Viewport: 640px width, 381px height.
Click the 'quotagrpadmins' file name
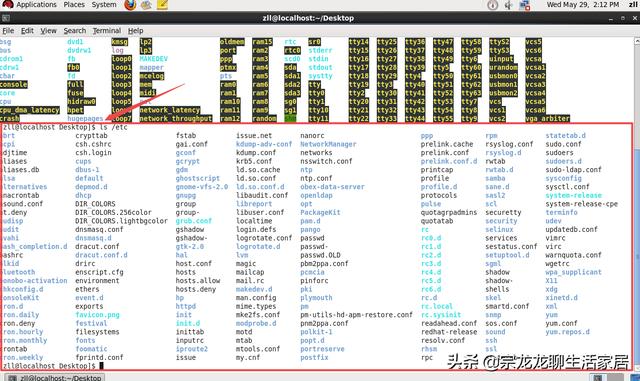pos(449,213)
